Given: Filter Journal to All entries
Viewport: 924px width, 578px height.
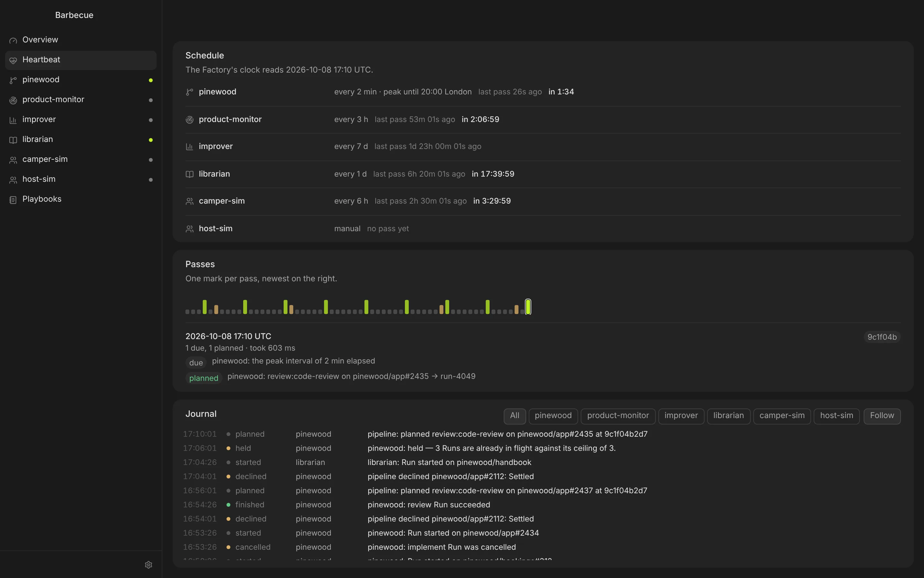Looking at the screenshot, I should [514, 416].
